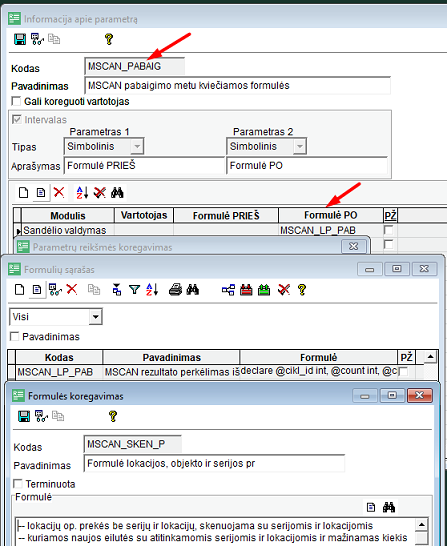Screen dimensions: 447x546
Task: Search formula text with binoculars icon in Formulė box
Action: pos(389,507)
